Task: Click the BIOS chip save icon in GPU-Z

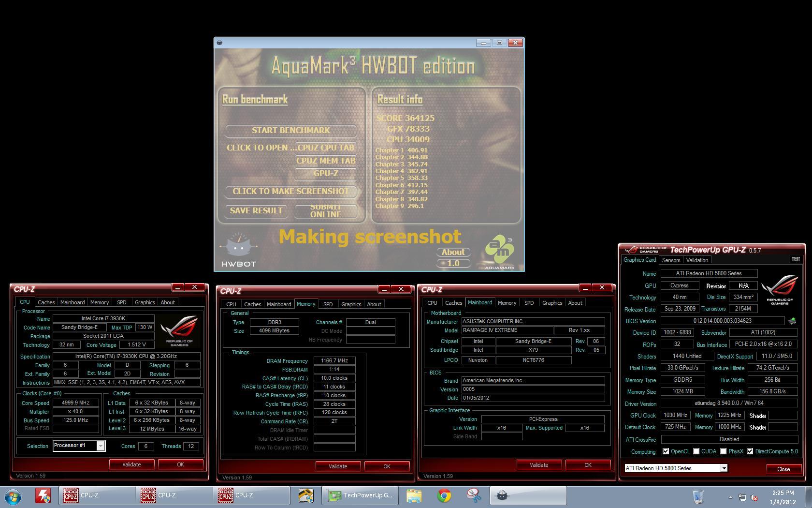Action: tap(792, 321)
